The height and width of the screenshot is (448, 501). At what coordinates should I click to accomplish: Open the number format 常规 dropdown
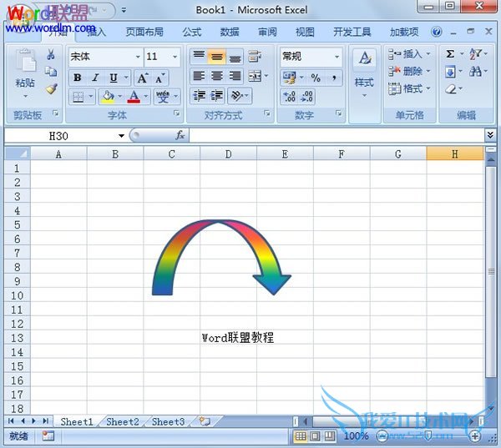point(337,57)
